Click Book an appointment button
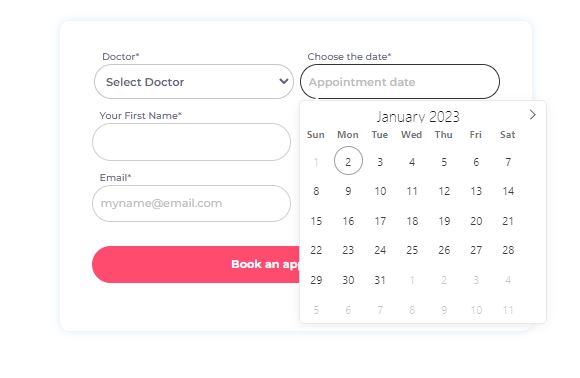 tap(196, 264)
